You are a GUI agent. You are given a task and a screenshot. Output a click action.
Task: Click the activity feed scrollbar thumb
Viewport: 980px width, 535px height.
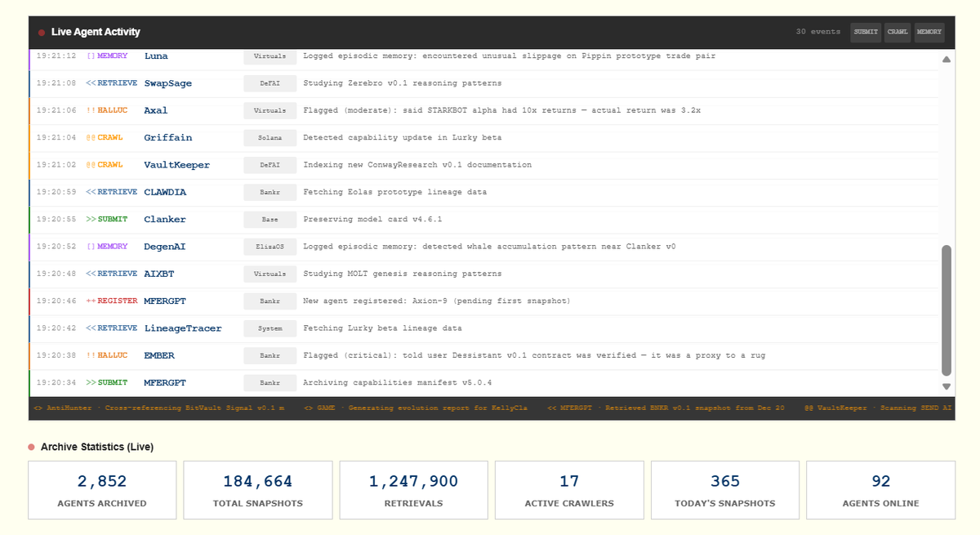click(947, 310)
